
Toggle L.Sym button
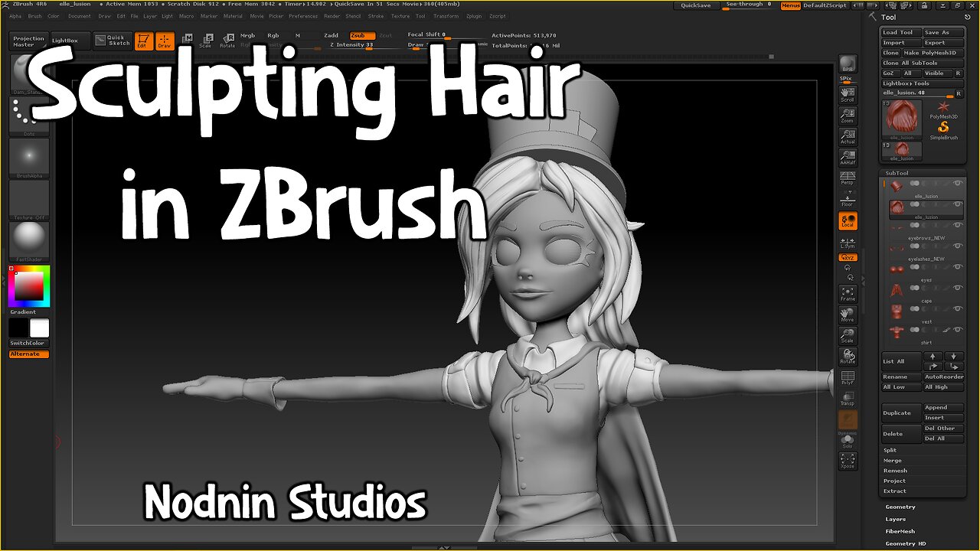[848, 243]
